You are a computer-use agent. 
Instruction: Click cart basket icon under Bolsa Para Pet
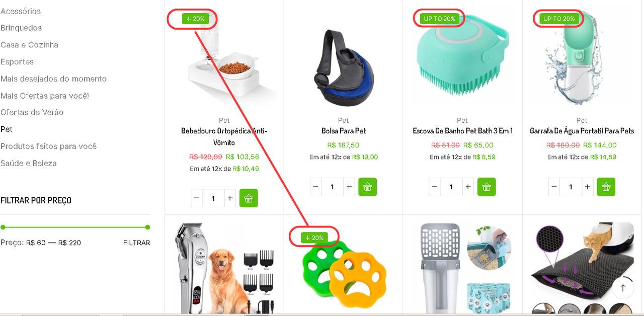pyautogui.click(x=368, y=187)
